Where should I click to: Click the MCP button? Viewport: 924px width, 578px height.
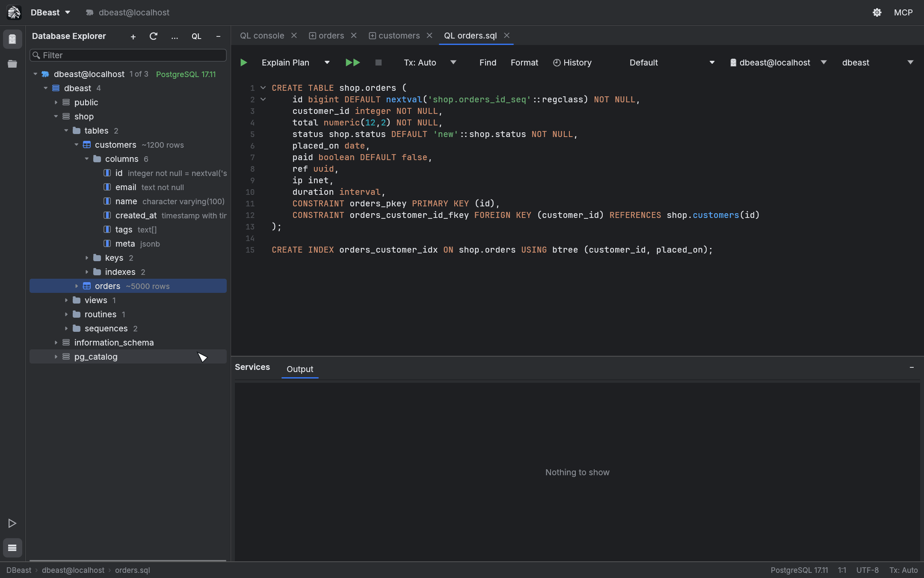click(903, 12)
